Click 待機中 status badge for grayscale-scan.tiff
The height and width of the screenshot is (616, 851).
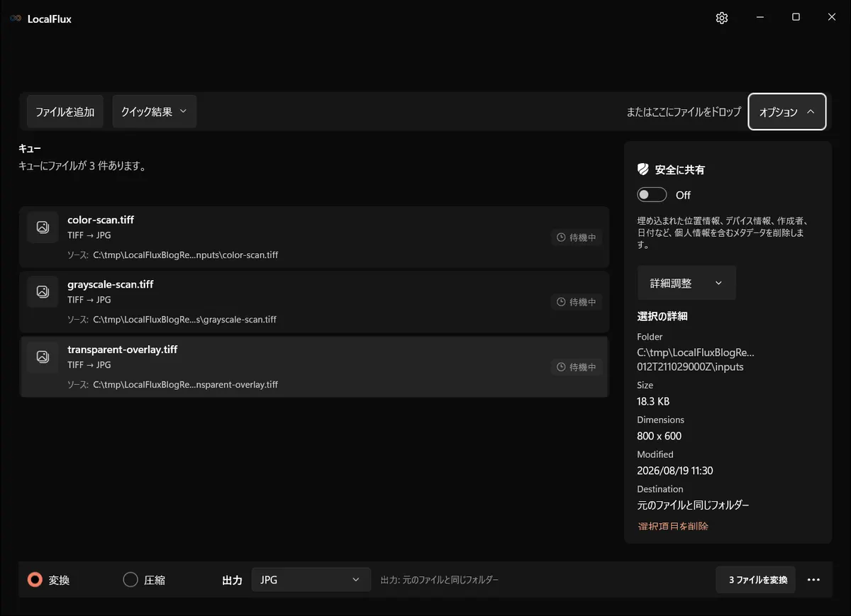click(x=577, y=302)
